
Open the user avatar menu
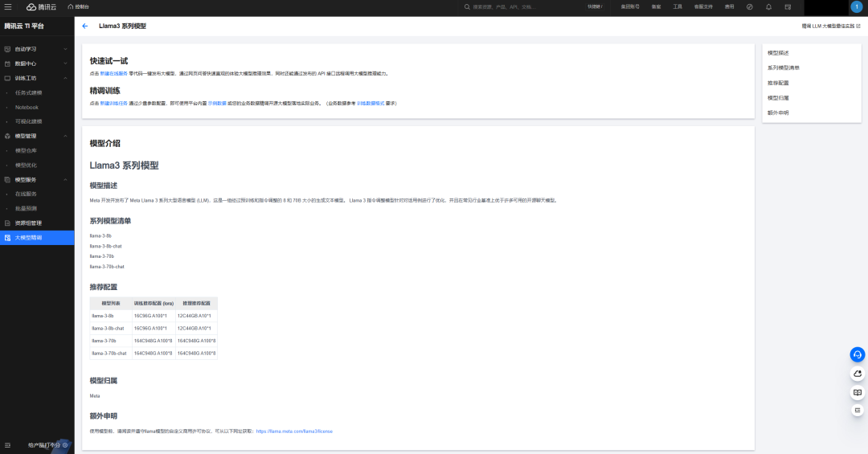point(857,6)
